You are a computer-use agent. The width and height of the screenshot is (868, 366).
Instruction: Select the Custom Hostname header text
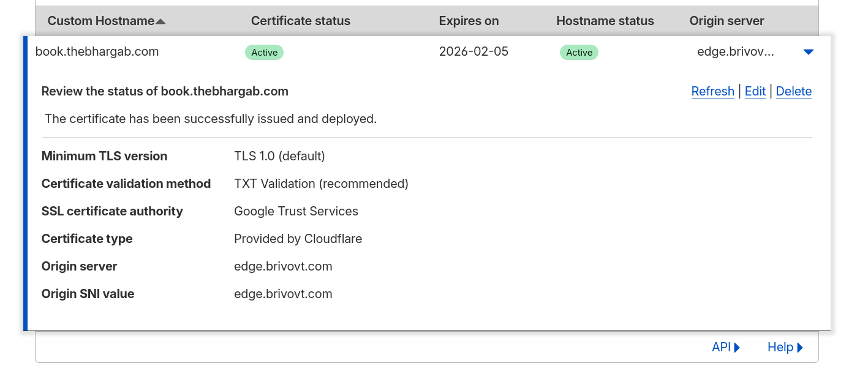100,21
